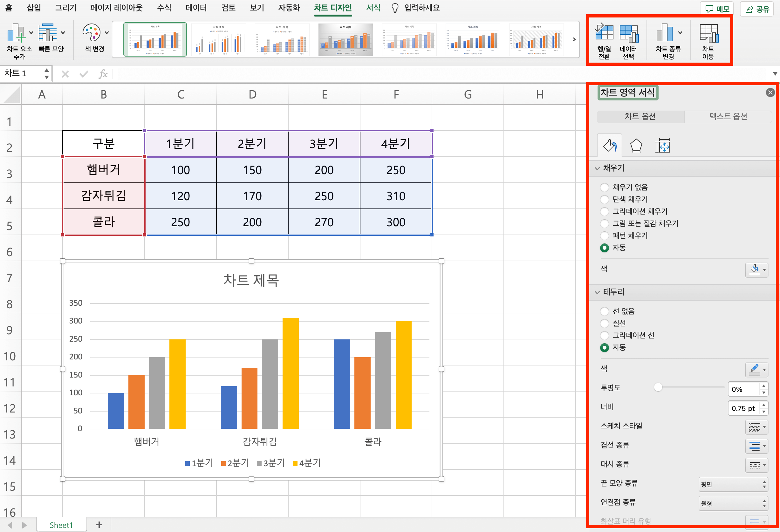This screenshot has height=532, width=780.
Task: Select the Fill & Line paint bucket icon
Action: click(610, 146)
